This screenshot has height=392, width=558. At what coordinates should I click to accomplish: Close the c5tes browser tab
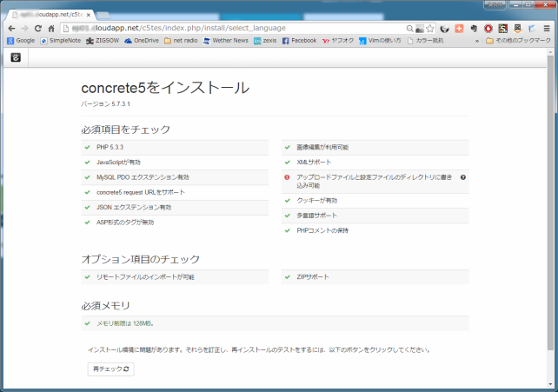point(89,15)
